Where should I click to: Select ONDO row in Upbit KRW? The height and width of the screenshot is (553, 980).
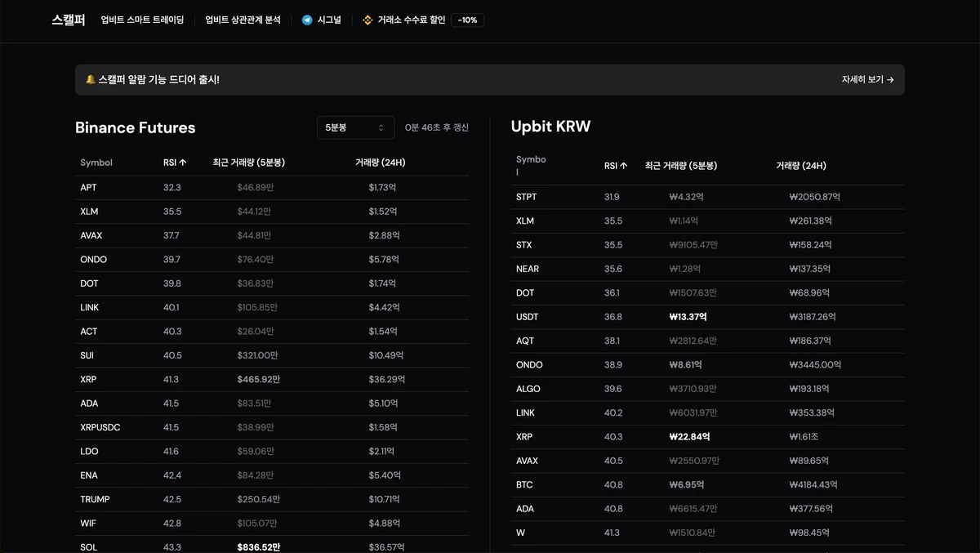point(708,364)
